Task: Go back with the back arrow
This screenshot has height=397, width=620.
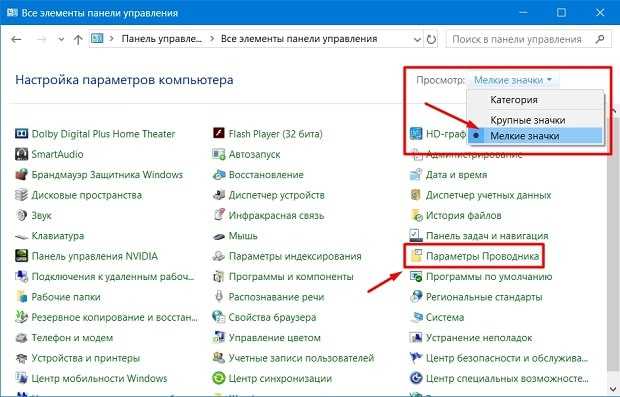Action: (16, 39)
